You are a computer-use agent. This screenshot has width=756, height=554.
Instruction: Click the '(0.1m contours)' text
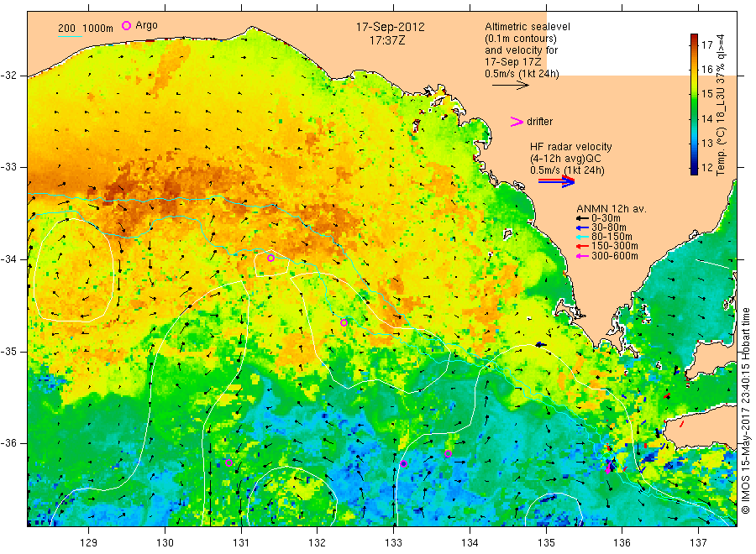coord(521,39)
